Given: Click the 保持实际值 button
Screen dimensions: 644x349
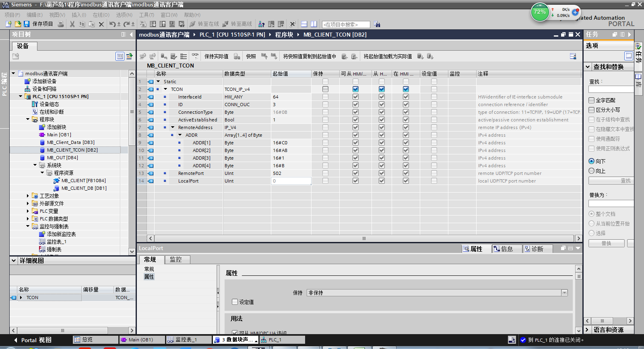Looking at the screenshot, I should [216, 56].
